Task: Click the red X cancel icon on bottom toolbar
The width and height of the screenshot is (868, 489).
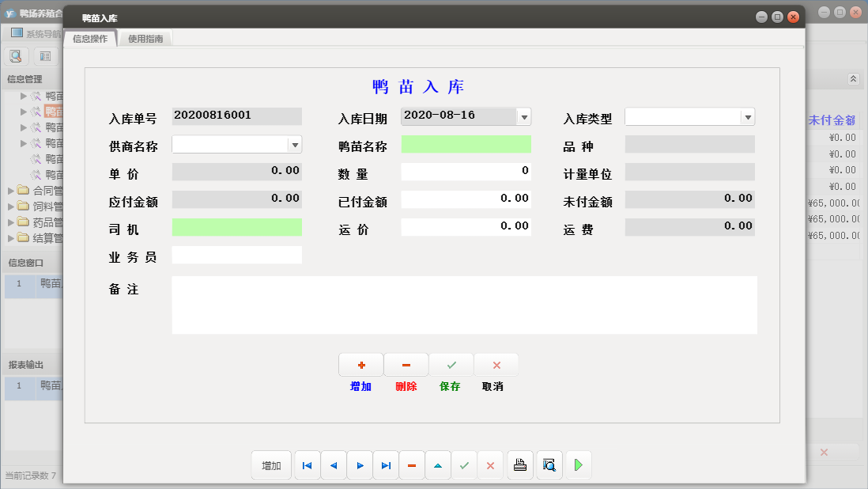Action: tap(490, 465)
